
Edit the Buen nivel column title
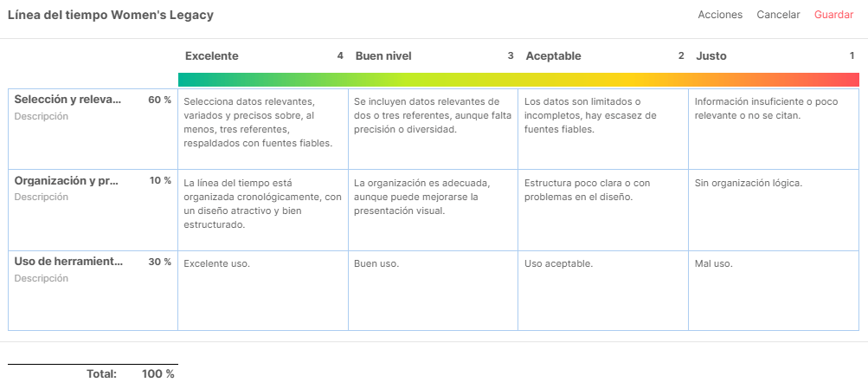click(383, 55)
